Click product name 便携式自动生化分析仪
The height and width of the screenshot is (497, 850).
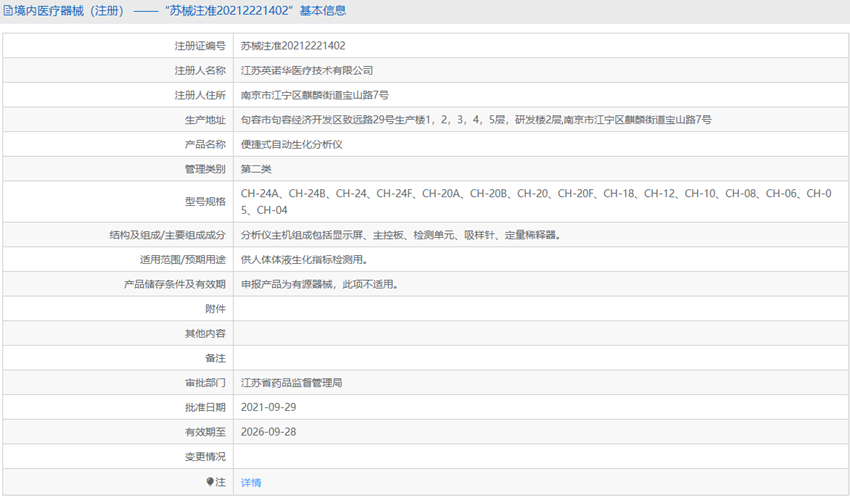tap(292, 145)
